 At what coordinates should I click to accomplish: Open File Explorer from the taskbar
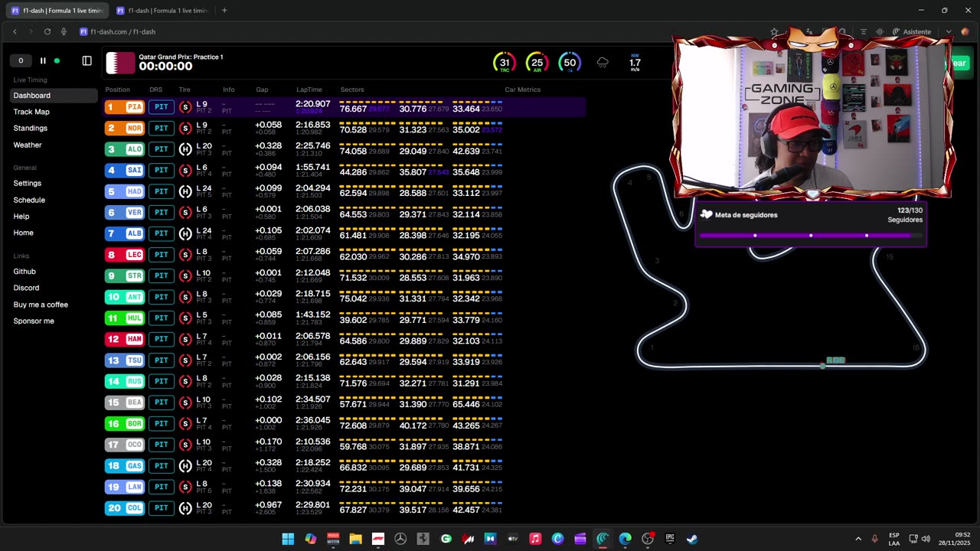355,539
